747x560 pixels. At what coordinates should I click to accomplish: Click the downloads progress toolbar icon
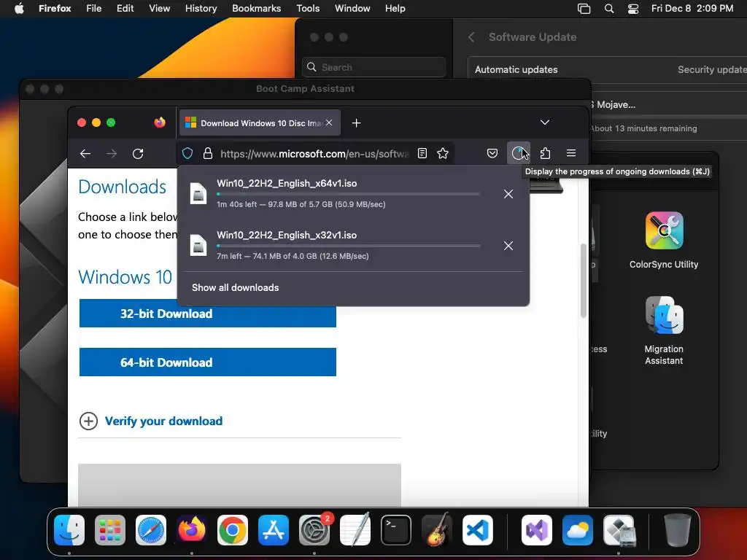pyautogui.click(x=519, y=153)
